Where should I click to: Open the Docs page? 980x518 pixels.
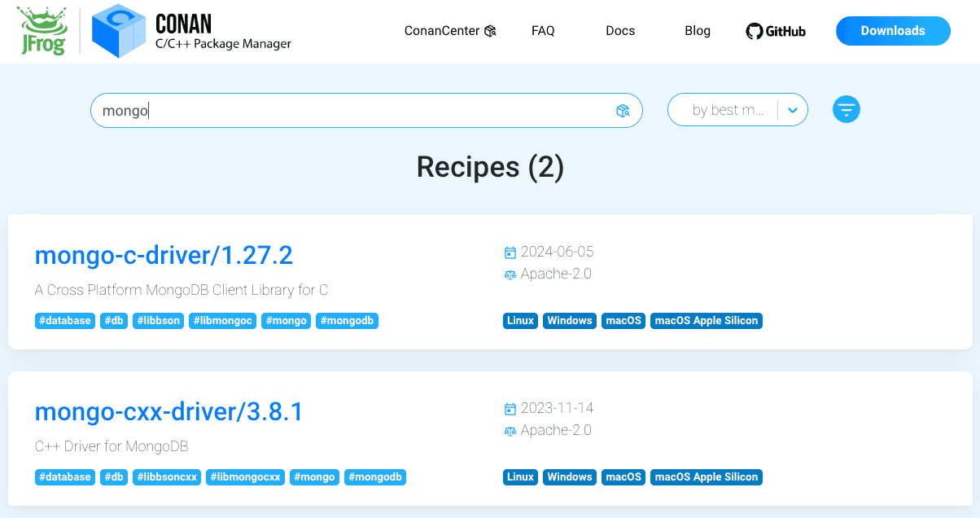pos(620,30)
